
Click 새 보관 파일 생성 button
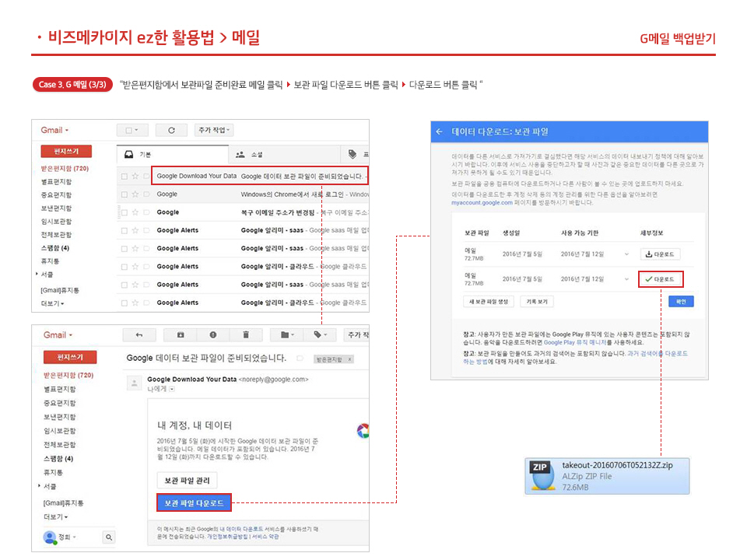click(x=489, y=302)
